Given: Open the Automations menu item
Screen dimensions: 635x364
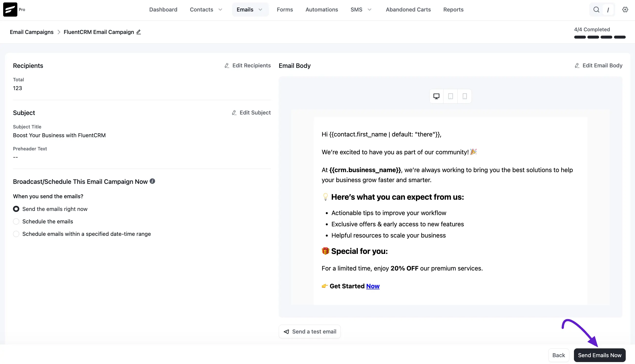Looking at the screenshot, I should (322, 10).
